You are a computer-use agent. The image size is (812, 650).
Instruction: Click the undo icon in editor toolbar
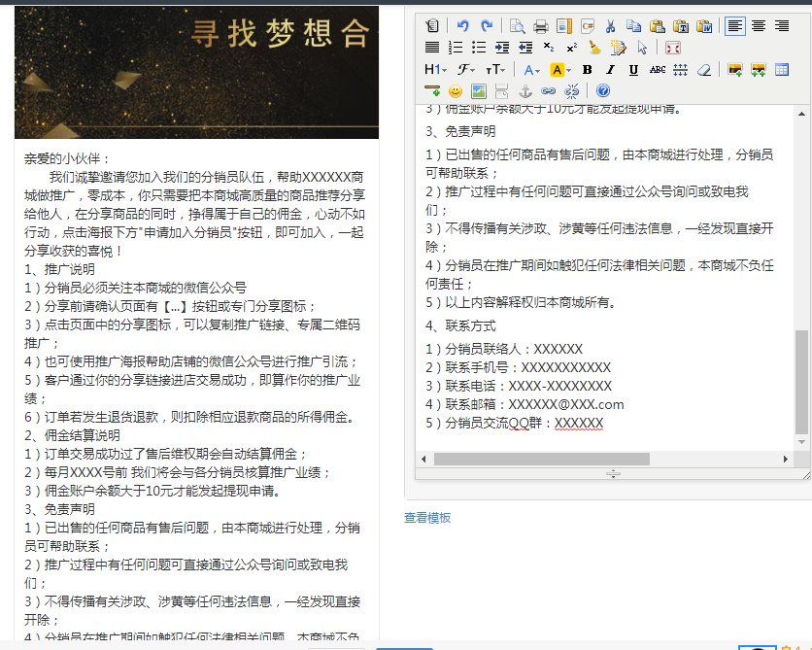click(463, 26)
